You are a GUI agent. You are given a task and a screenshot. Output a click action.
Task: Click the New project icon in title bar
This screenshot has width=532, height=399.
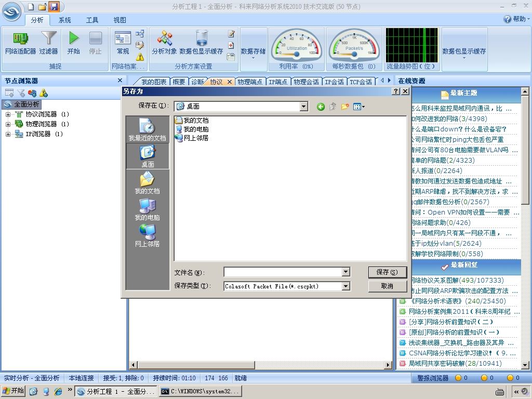(x=31, y=6)
